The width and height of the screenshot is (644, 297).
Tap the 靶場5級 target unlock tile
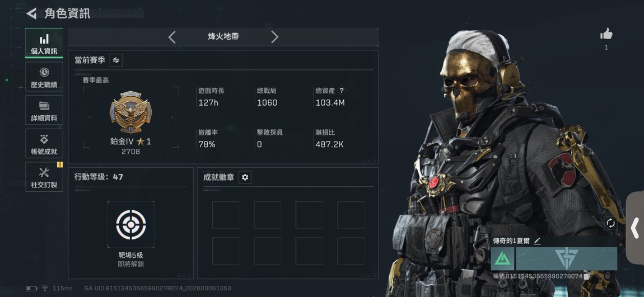130,224
